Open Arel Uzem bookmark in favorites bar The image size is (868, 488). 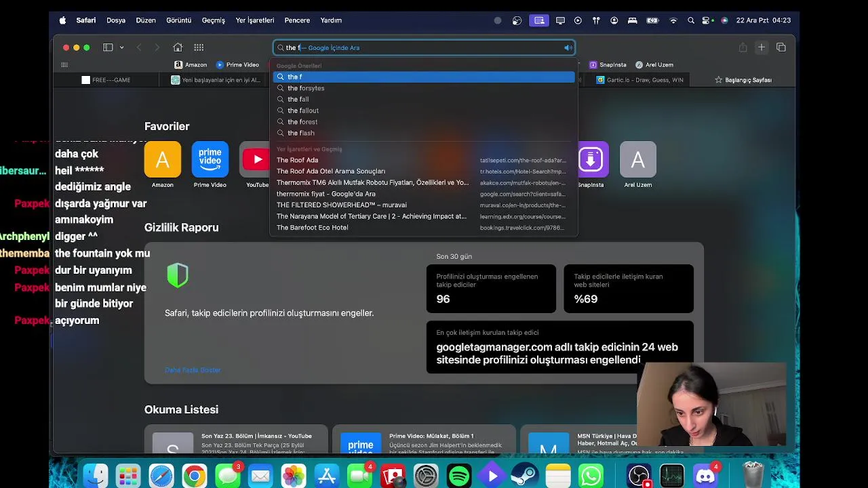654,65
